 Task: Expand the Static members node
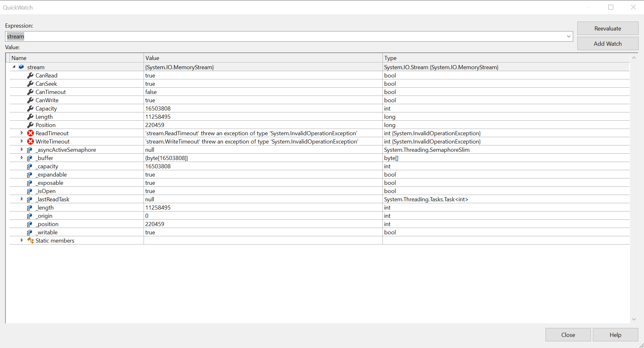(x=21, y=240)
